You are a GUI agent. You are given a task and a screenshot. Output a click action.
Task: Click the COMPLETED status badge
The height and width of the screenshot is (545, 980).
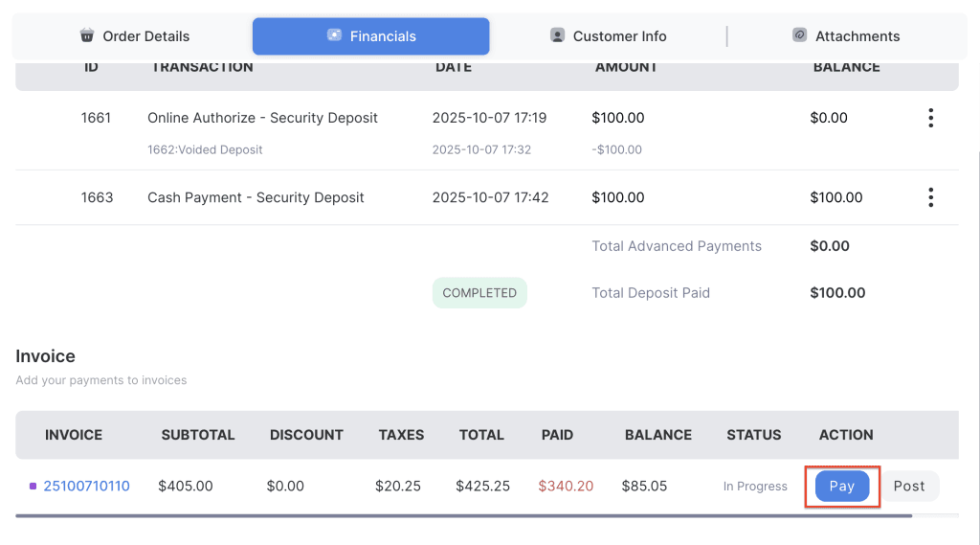pos(479,293)
